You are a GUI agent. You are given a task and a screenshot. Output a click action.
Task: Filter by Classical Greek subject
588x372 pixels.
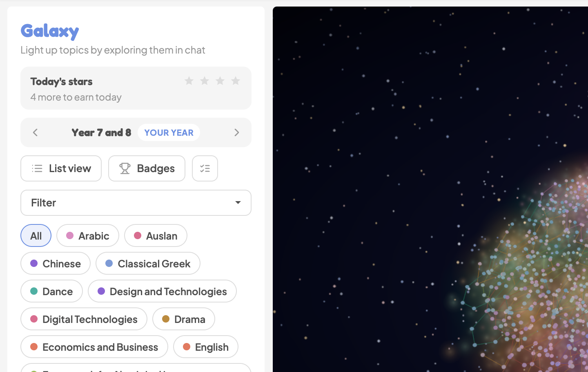(x=148, y=263)
